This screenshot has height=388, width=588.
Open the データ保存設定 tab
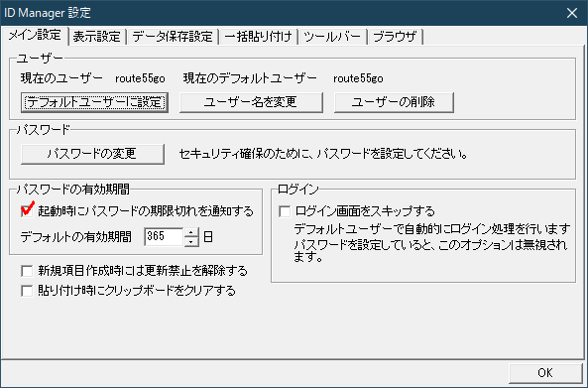(x=173, y=37)
